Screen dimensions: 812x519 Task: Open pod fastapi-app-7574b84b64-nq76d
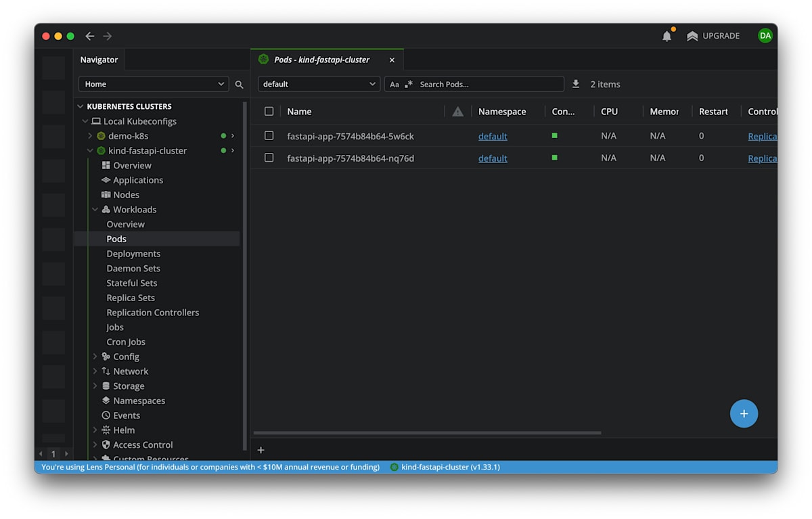[351, 158]
